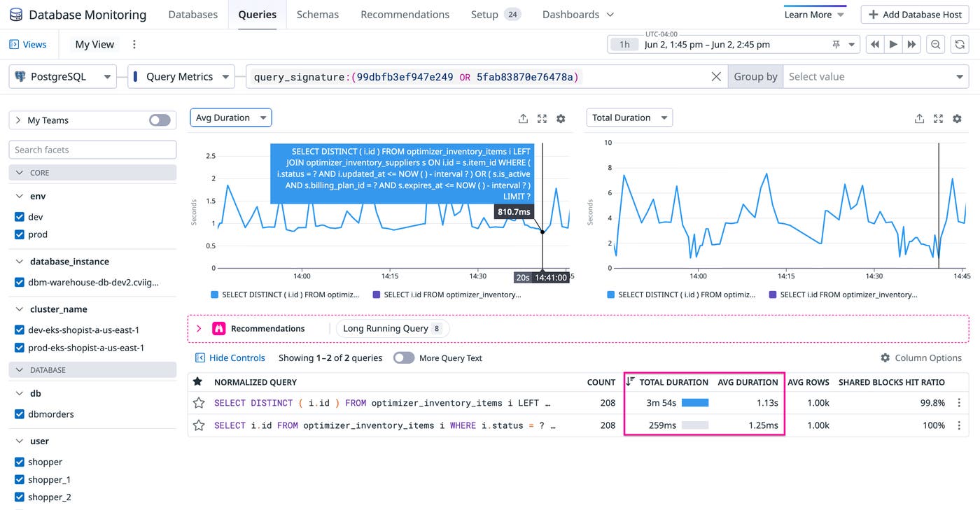Uncheck the dbm-warehouse-db-dev2 instance checkbox
This screenshot has height=510, width=980.
20,283
